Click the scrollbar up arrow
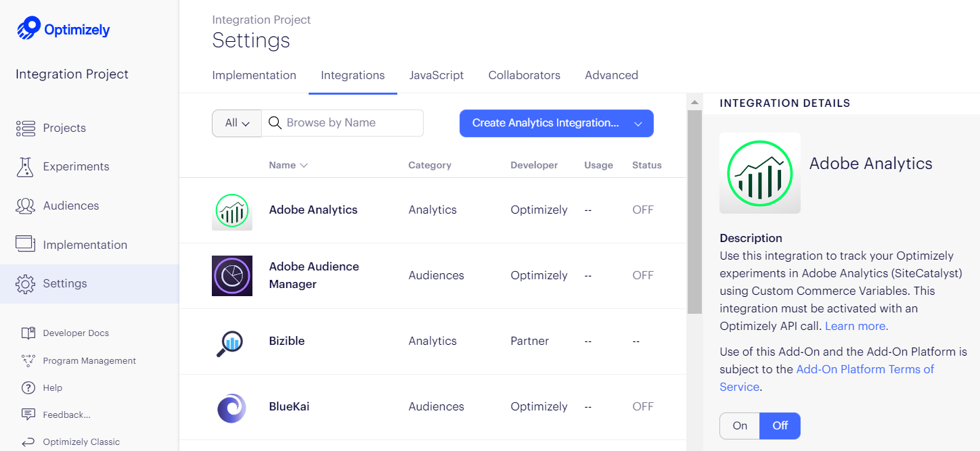 (694, 102)
